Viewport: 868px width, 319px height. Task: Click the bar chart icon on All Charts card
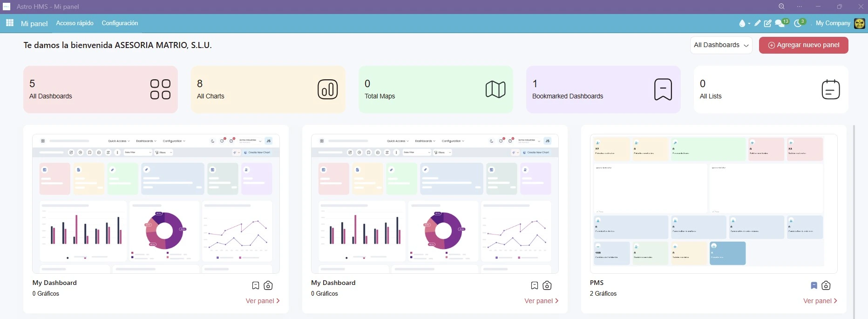pos(328,89)
